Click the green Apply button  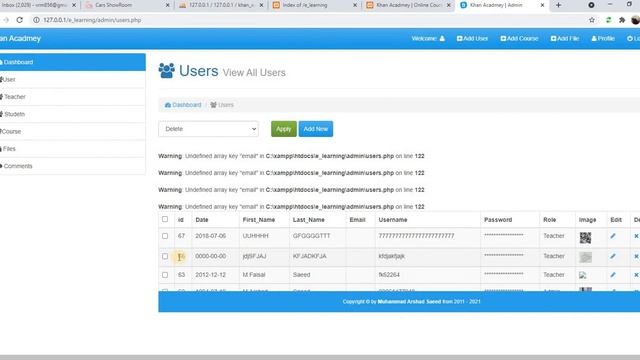pyautogui.click(x=284, y=129)
